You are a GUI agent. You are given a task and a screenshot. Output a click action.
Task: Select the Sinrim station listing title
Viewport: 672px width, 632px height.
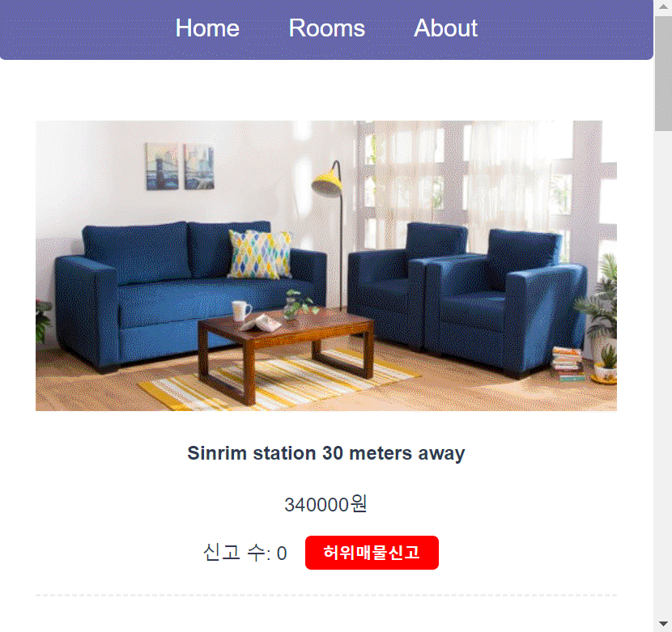coord(326,453)
